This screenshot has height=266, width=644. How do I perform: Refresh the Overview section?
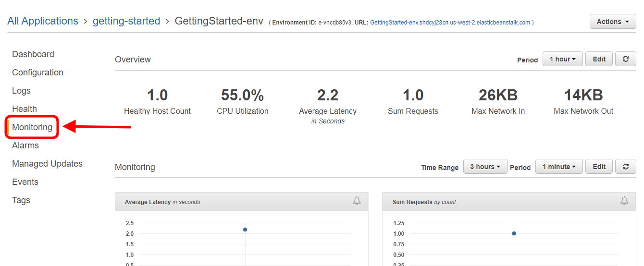(x=626, y=59)
